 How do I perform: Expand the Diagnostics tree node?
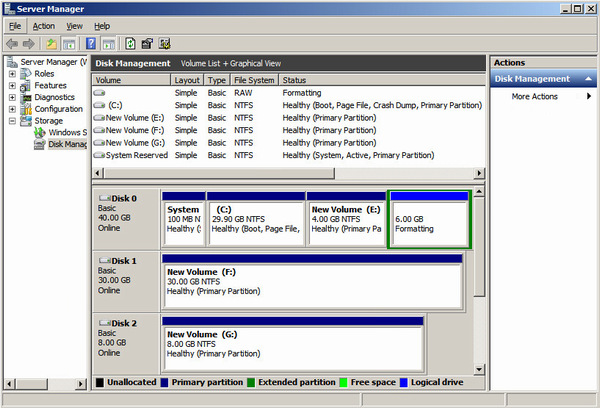point(12,98)
